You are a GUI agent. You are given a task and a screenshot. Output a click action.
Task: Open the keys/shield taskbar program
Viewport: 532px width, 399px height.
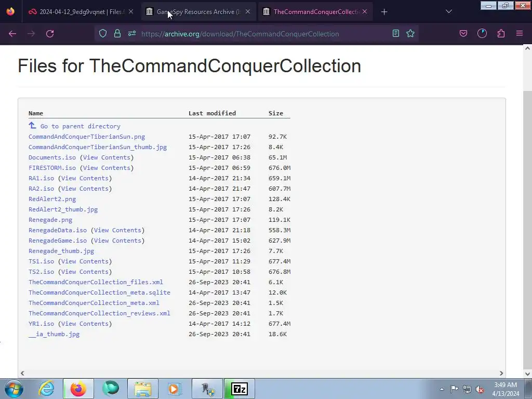point(207,389)
